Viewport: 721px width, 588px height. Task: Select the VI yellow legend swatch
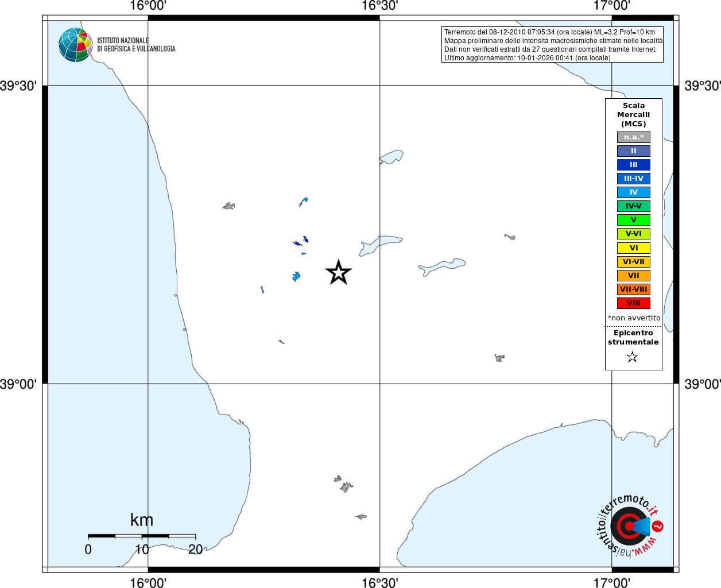[634, 248]
